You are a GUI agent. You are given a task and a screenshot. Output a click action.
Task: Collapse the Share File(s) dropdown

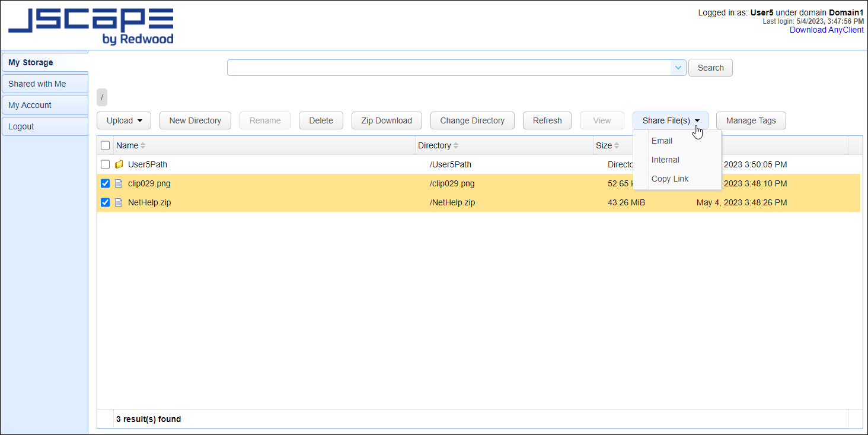pyautogui.click(x=671, y=120)
